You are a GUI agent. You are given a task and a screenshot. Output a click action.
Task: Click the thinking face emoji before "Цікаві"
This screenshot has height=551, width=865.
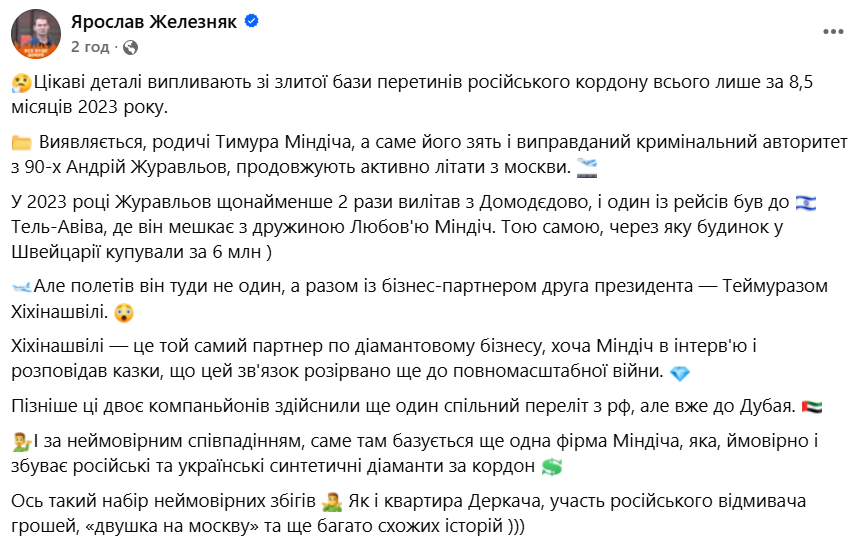(21, 83)
